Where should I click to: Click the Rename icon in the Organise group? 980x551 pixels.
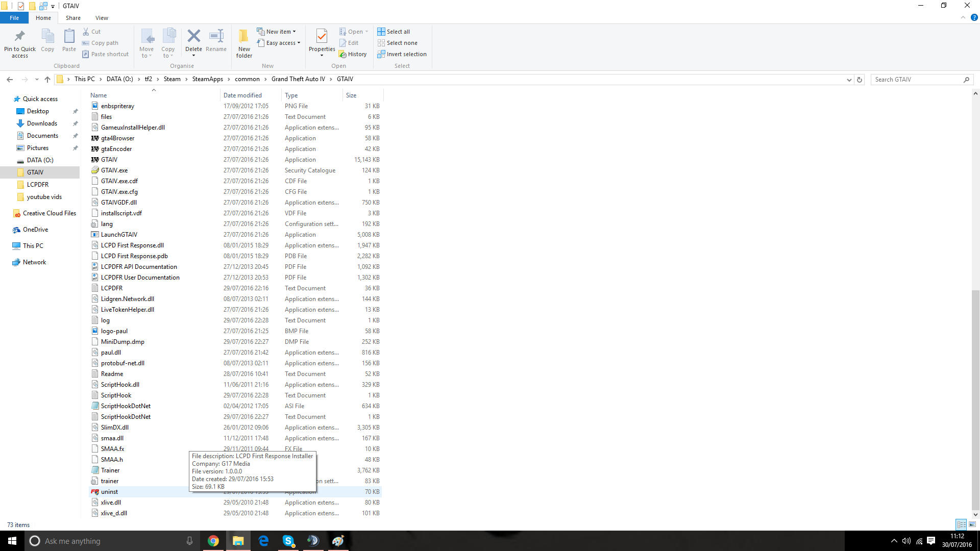pos(216,36)
